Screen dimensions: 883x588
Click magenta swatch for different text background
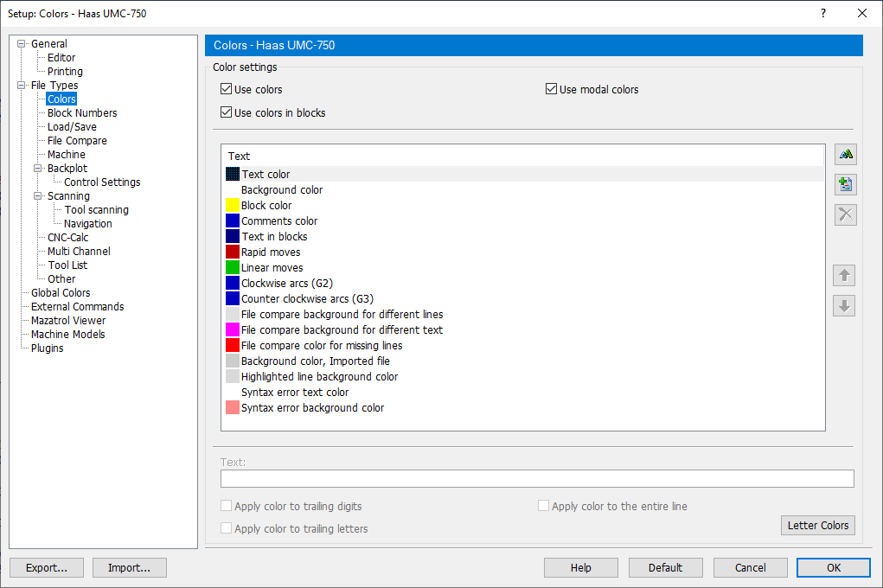coord(233,329)
